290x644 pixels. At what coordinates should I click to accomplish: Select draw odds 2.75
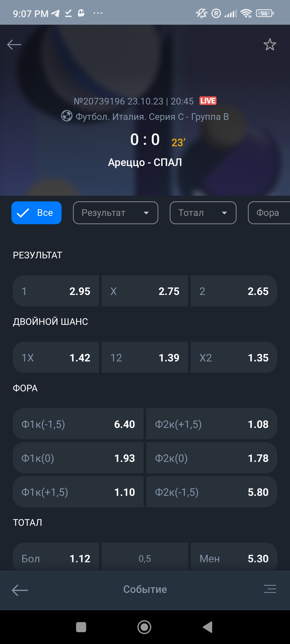click(145, 291)
